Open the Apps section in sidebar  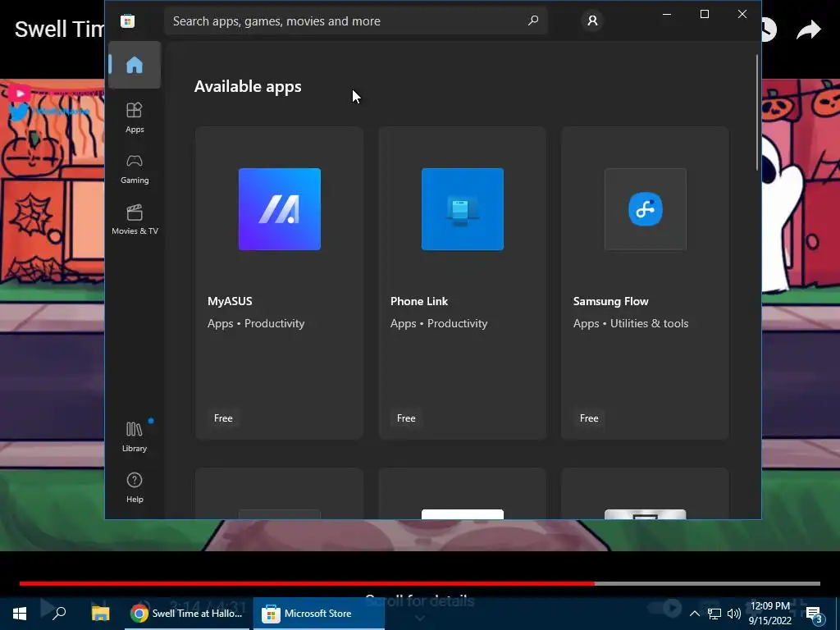pyautogui.click(x=135, y=118)
